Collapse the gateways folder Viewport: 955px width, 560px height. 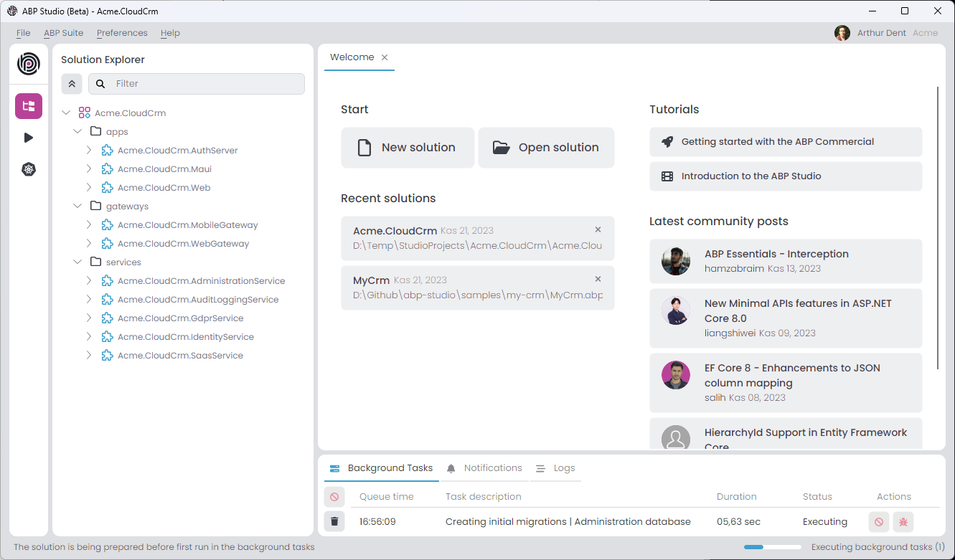77,207
